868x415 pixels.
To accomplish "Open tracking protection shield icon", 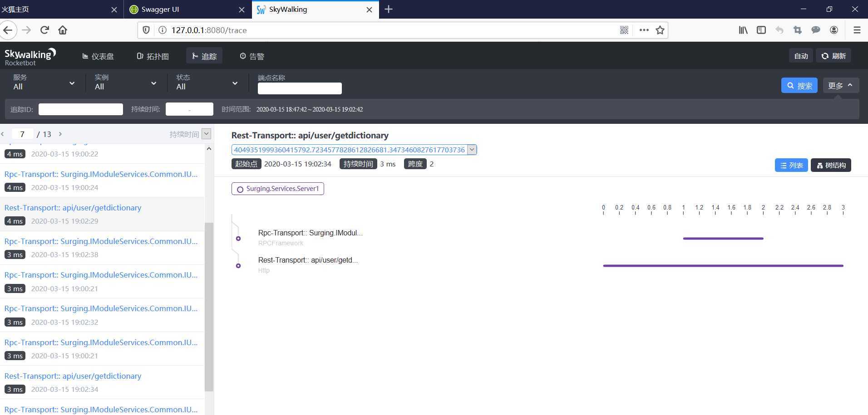I will 146,30.
